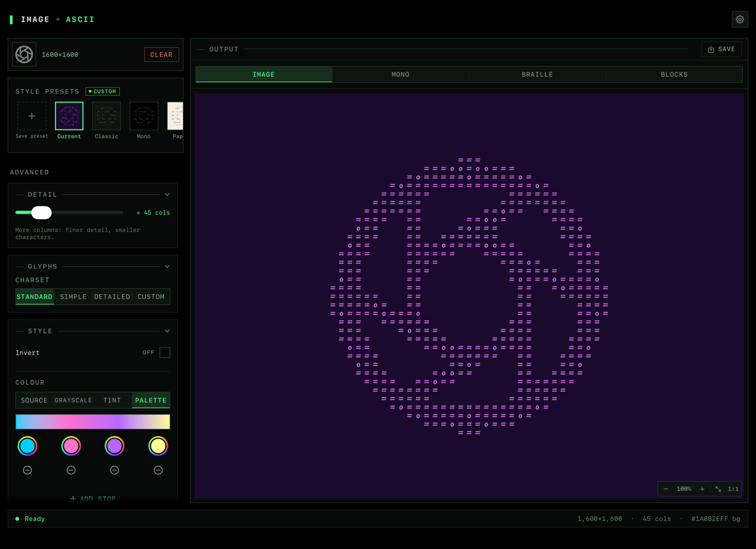
Task: Remove the pink colour stop
Action: [71, 470]
